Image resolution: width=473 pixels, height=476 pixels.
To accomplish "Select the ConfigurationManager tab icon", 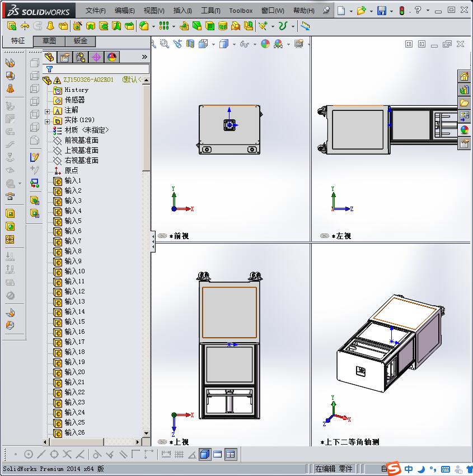I will [x=81, y=57].
